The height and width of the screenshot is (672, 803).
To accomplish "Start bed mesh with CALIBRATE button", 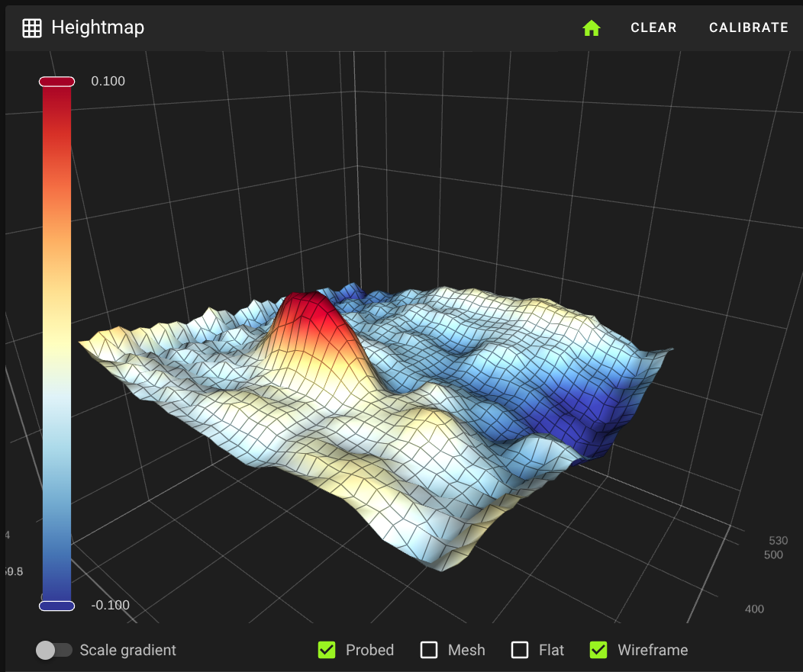I will tap(748, 27).
